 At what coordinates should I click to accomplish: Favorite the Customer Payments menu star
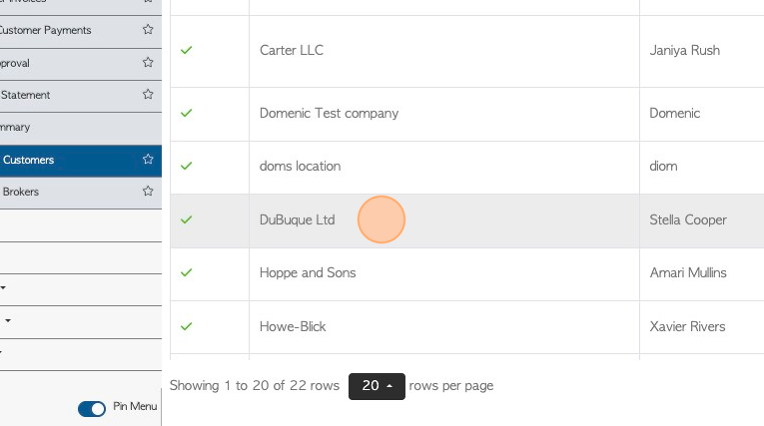point(148,29)
